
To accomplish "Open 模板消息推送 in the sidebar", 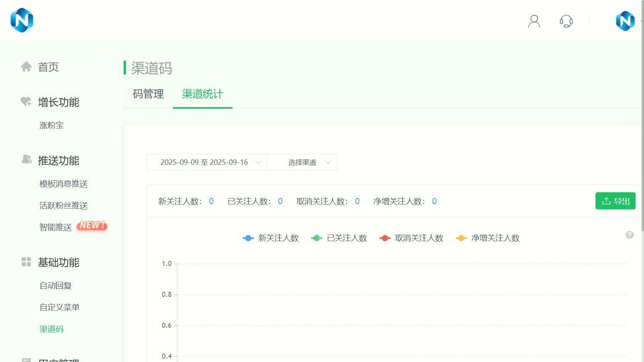I will [x=63, y=184].
